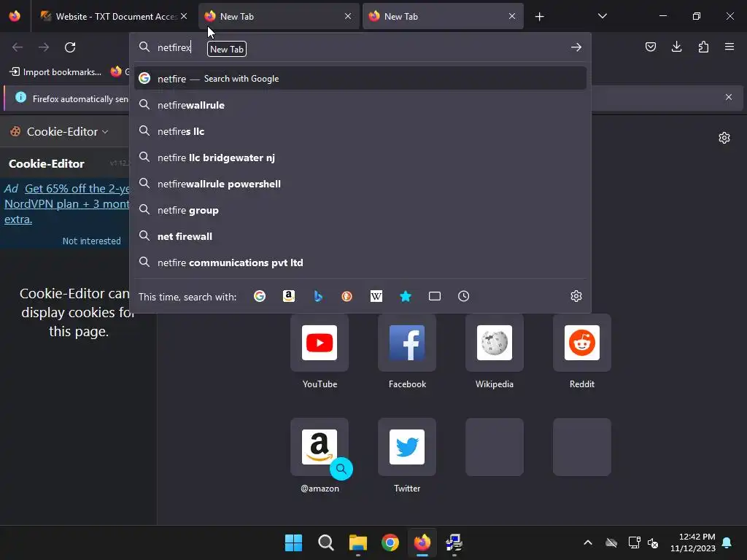The width and height of the screenshot is (747, 560).
Task: Select suggestion netfire Search with Google
Action: (x=360, y=79)
